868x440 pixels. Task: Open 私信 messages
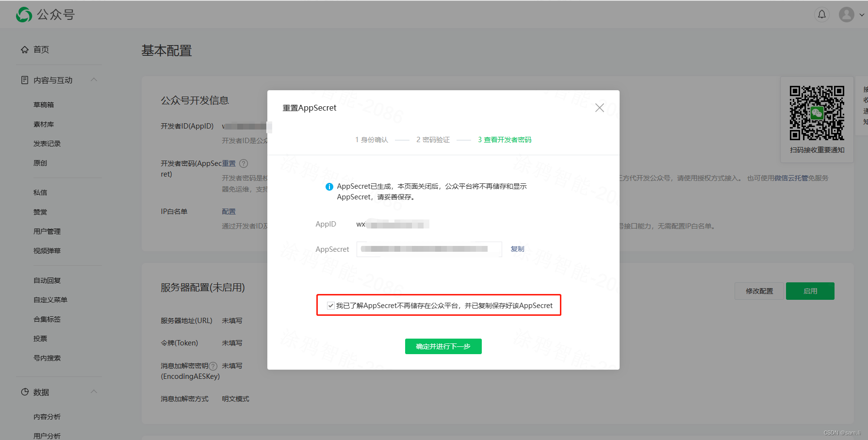point(40,193)
